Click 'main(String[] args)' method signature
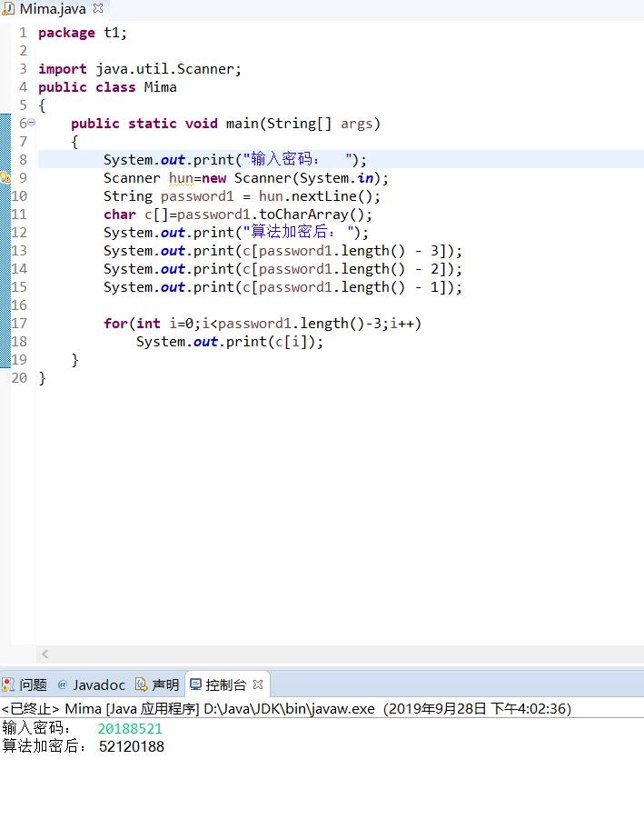This screenshot has height=819, width=644. (303, 124)
